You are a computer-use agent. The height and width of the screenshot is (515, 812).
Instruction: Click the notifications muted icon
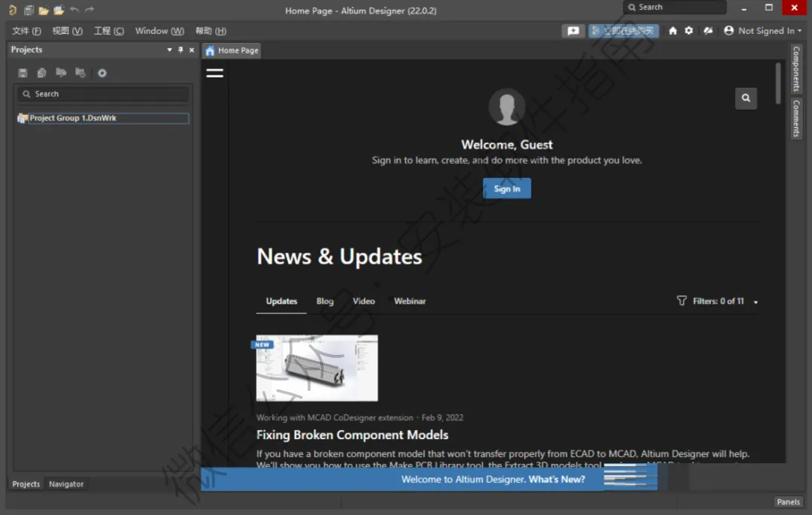708,31
